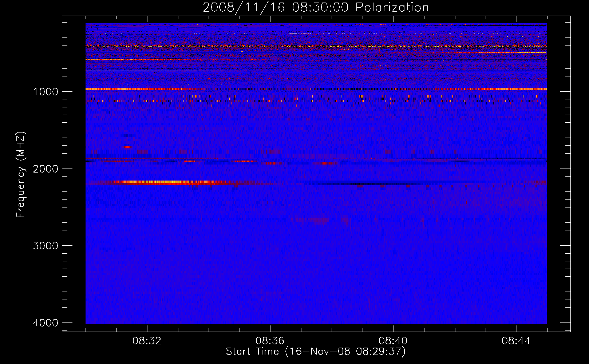
Task: Click the 08:32 time tick label
Action: [147, 341]
